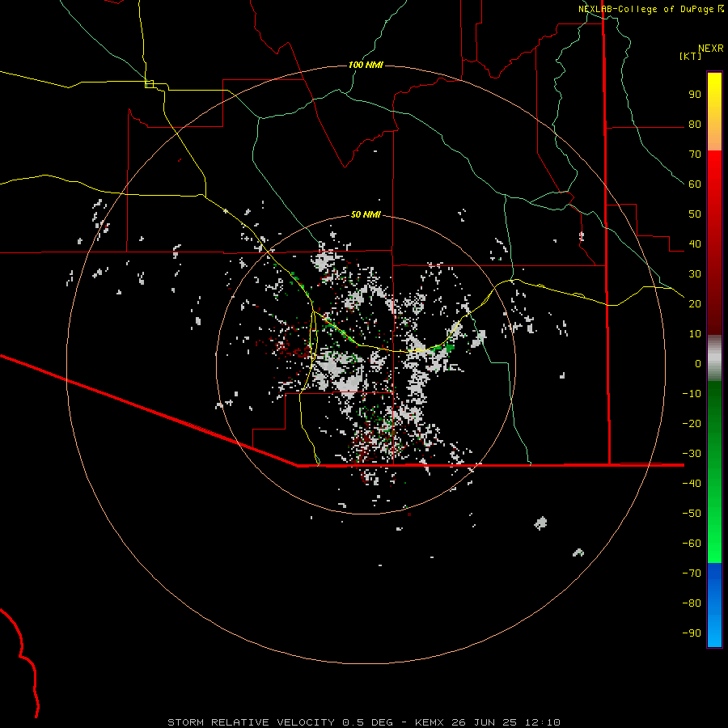Click the 30 value on the velocity scale
The width and height of the screenshot is (728, 728).
[x=695, y=274]
